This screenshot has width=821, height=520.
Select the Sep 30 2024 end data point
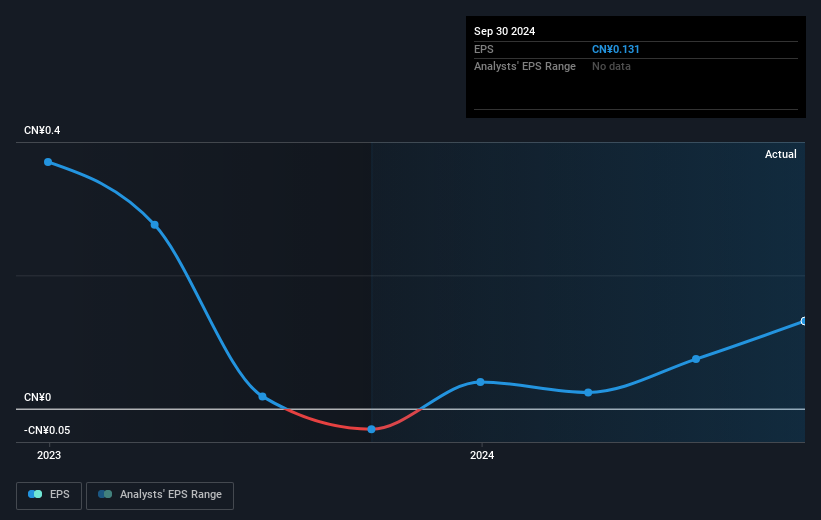tap(803, 322)
